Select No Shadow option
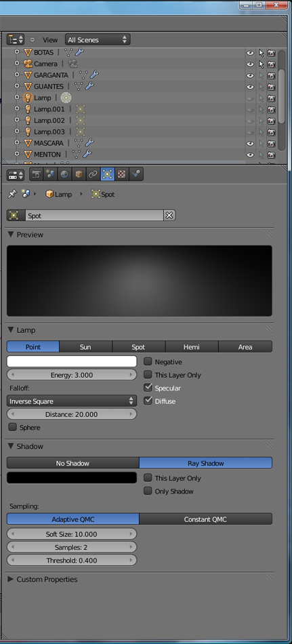The height and width of the screenshot is (644, 292). click(x=72, y=463)
